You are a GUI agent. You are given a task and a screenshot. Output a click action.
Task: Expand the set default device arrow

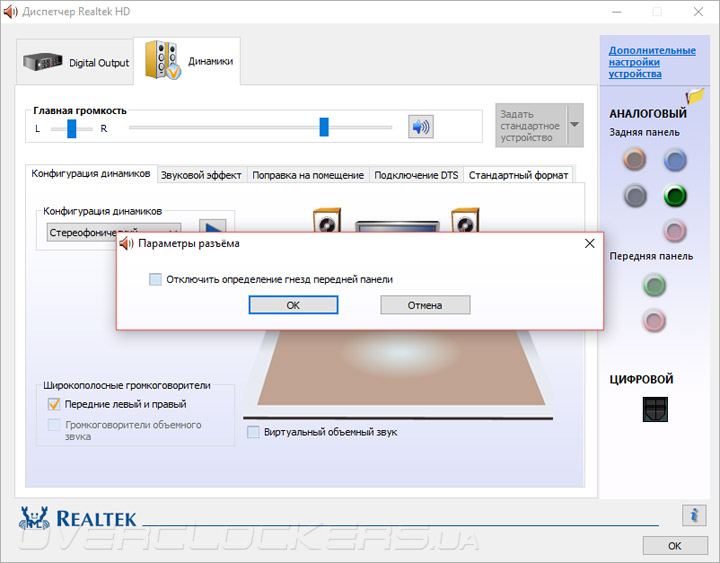coord(574,124)
